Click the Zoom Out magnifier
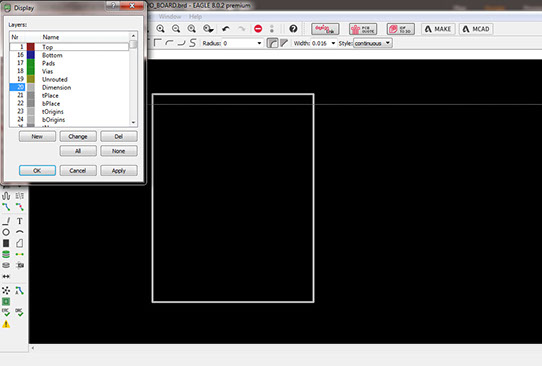This screenshot has height=366, width=542. tap(176, 29)
